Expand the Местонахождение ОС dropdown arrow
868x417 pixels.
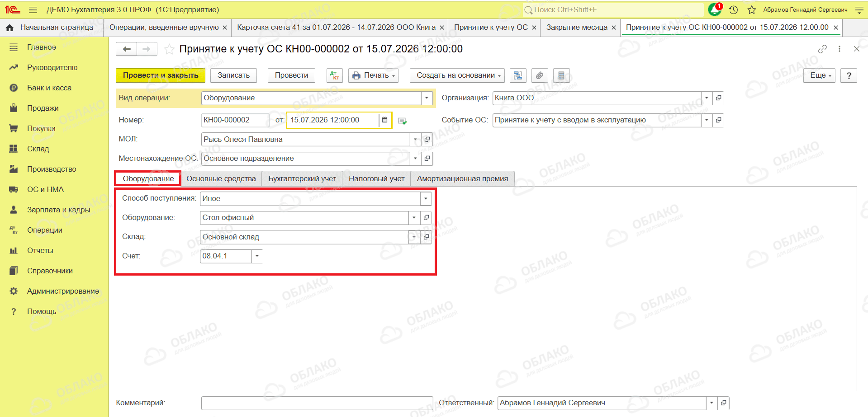[415, 159]
